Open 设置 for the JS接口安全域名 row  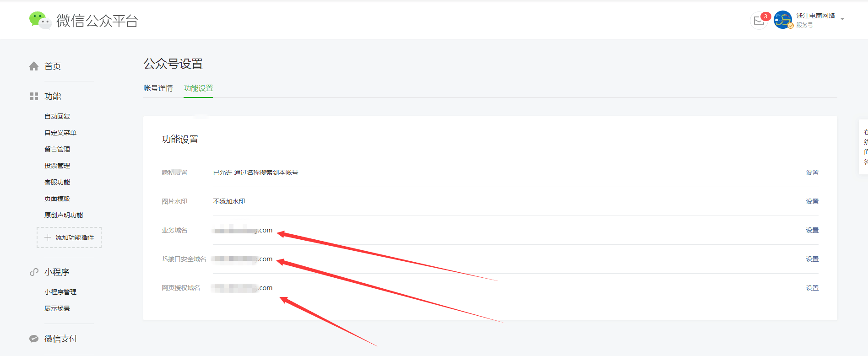(x=812, y=259)
